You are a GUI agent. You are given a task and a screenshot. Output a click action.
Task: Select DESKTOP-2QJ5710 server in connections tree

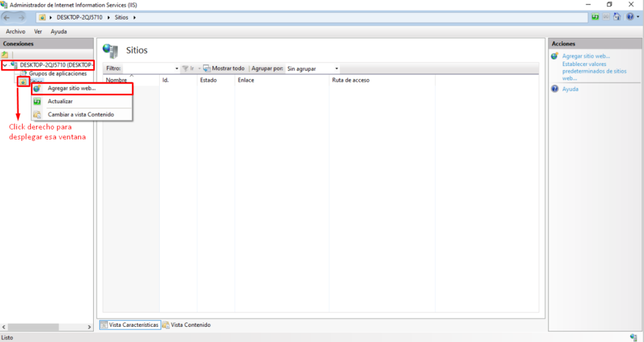(x=56, y=65)
